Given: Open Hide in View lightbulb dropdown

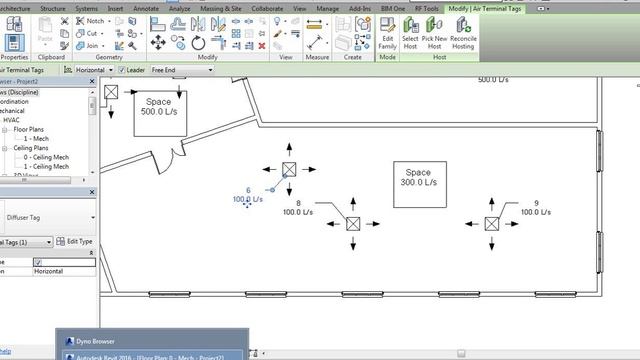Looking at the screenshot, I should coord(285,21).
